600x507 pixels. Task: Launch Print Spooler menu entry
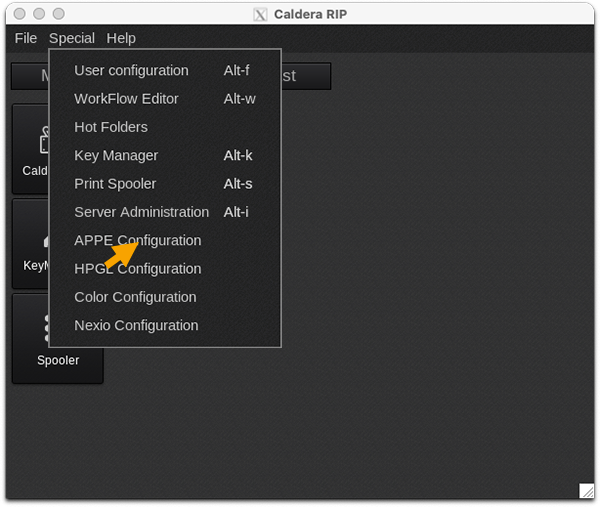click(165, 184)
